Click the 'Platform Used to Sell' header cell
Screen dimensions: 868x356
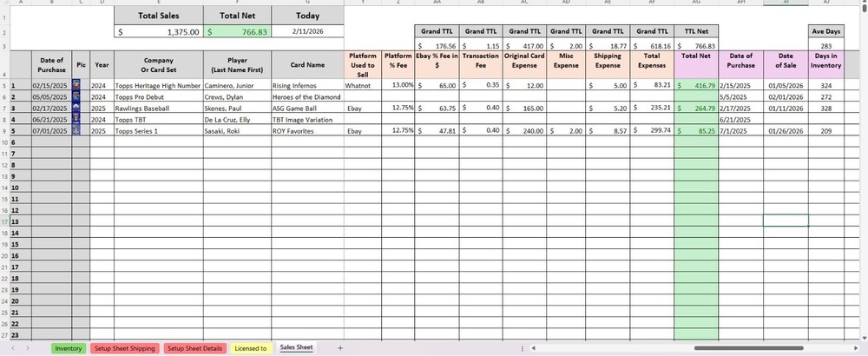click(x=363, y=65)
